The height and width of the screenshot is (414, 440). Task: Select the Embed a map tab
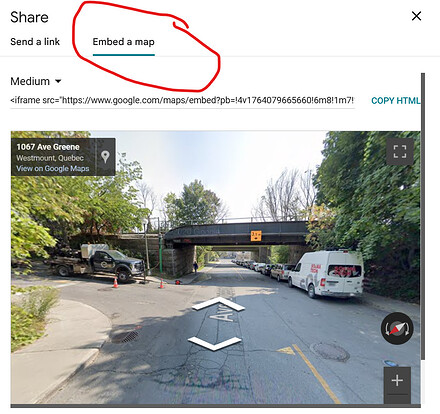click(124, 42)
